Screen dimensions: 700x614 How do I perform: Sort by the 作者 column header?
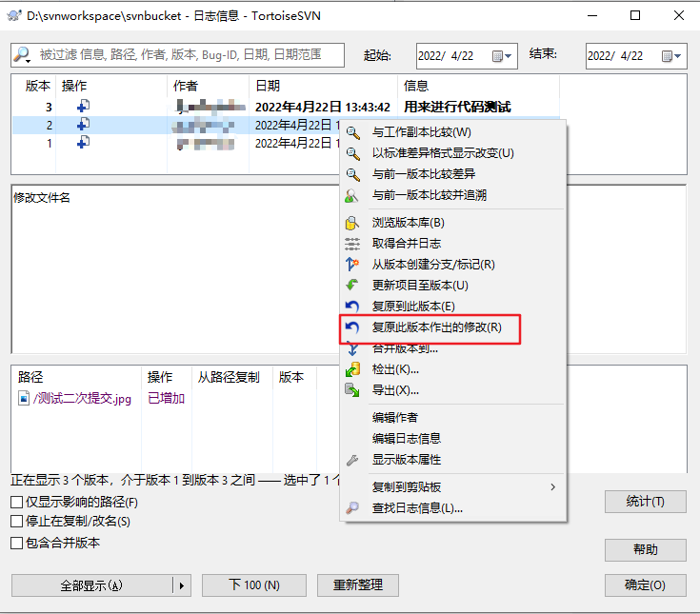[x=208, y=86]
